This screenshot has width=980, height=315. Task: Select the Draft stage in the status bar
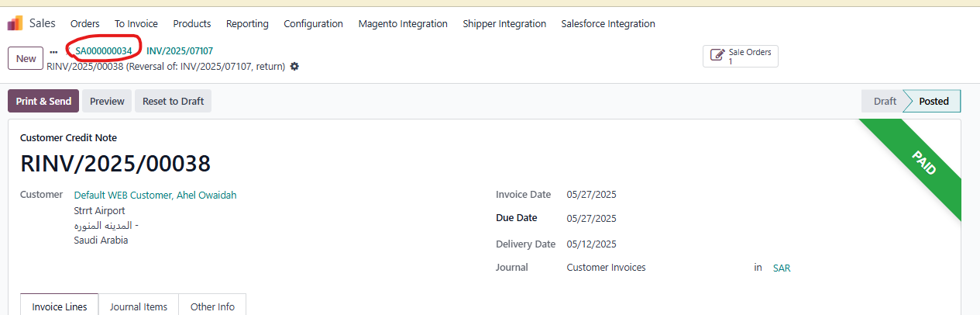pyautogui.click(x=885, y=101)
